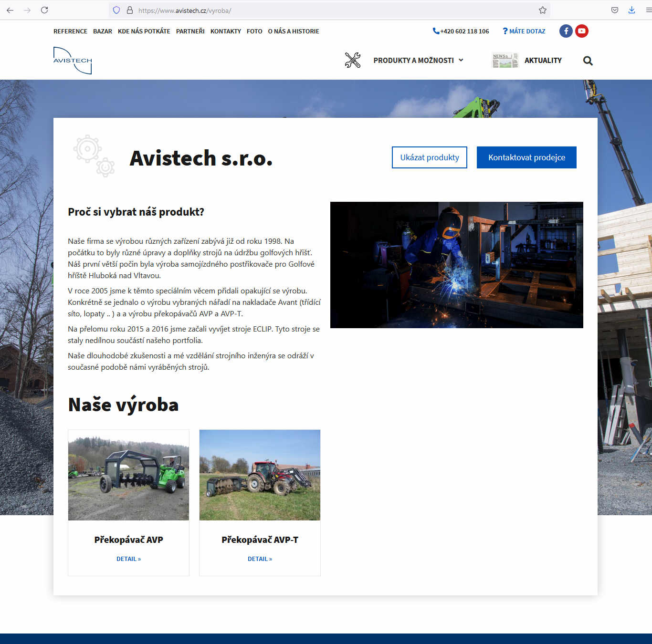Open the Reference menu link
Screen dimensions: 652x644
coord(70,31)
